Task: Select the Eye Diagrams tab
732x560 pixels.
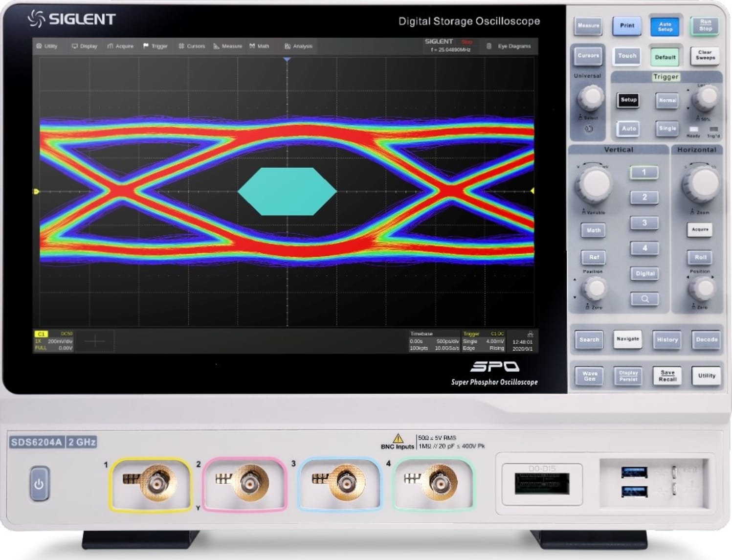Action: 514,46
